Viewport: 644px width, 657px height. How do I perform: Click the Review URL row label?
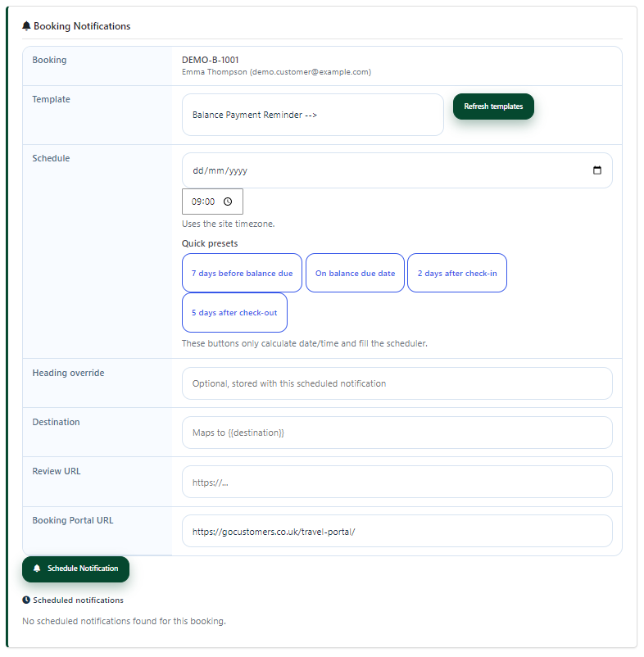click(57, 471)
